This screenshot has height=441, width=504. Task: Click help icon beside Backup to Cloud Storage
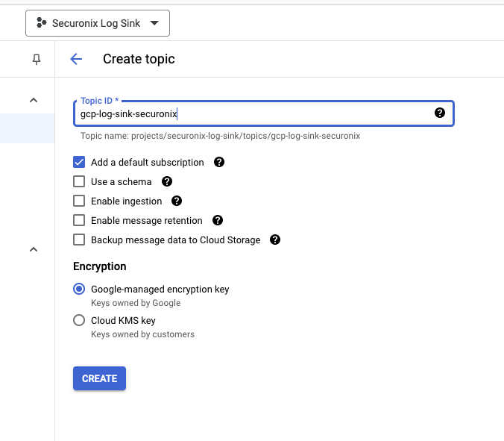[275, 240]
